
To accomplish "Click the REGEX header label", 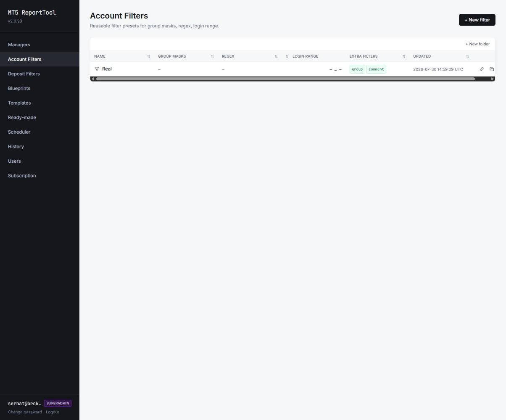I will [228, 56].
